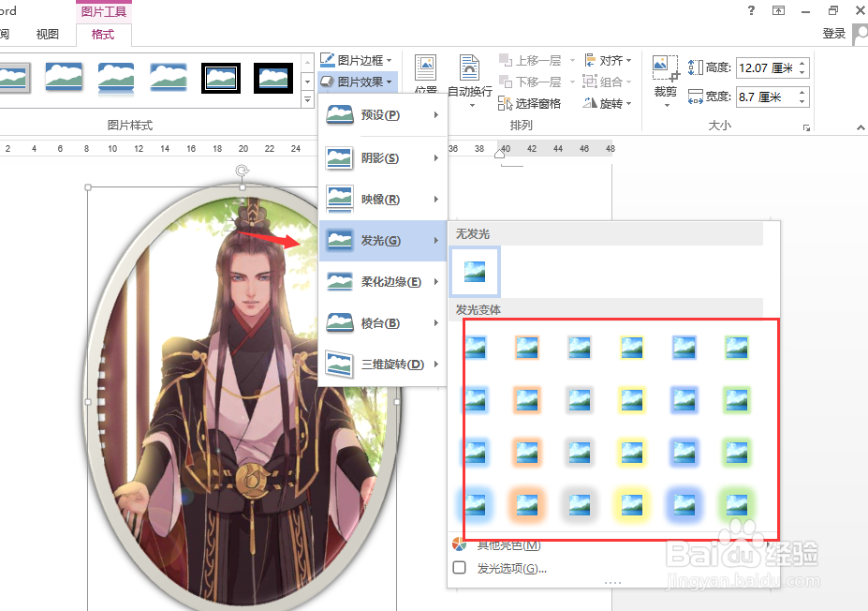Open the Reflection (映像) submenu
Screen dimensions: 868x611
pyautogui.click(x=383, y=200)
